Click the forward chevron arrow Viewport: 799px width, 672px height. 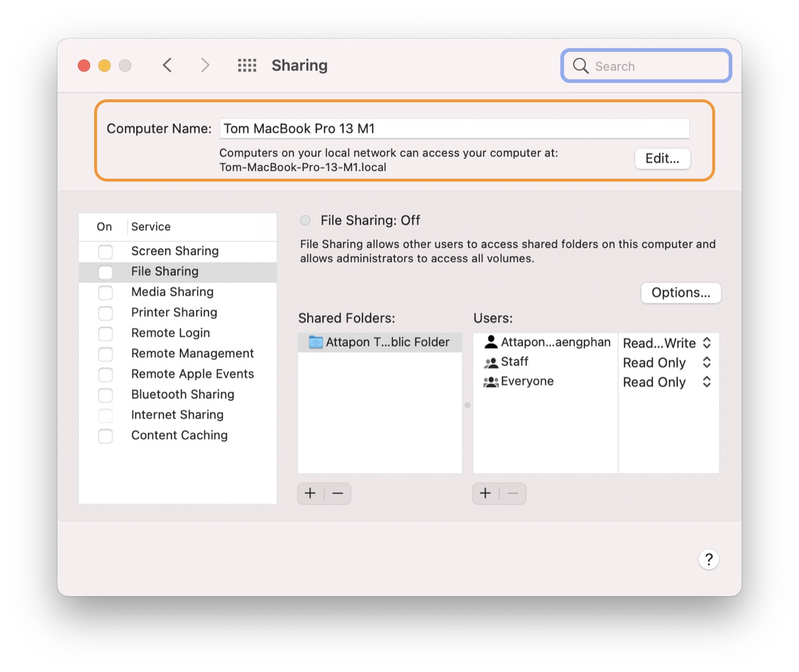point(205,66)
